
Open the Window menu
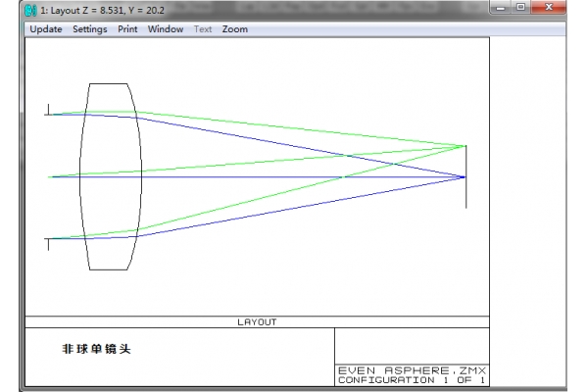pos(166,29)
